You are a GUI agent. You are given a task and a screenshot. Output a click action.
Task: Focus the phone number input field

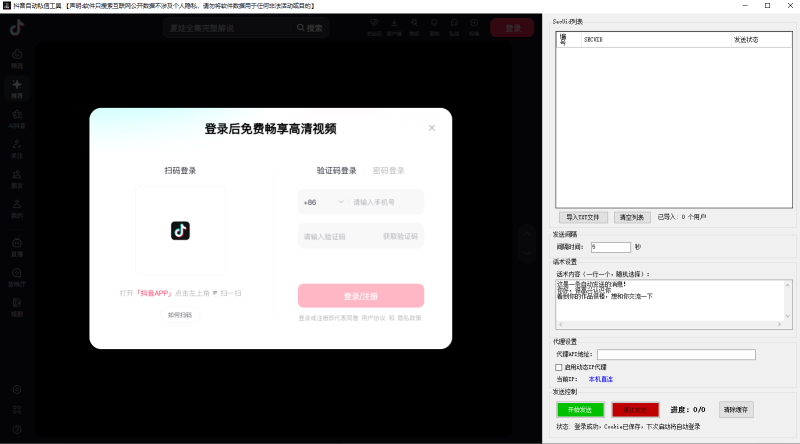click(387, 202)
